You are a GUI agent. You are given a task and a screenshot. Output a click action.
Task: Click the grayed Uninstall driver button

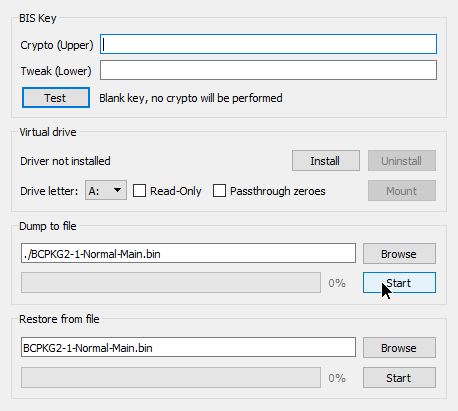[402, 161]
